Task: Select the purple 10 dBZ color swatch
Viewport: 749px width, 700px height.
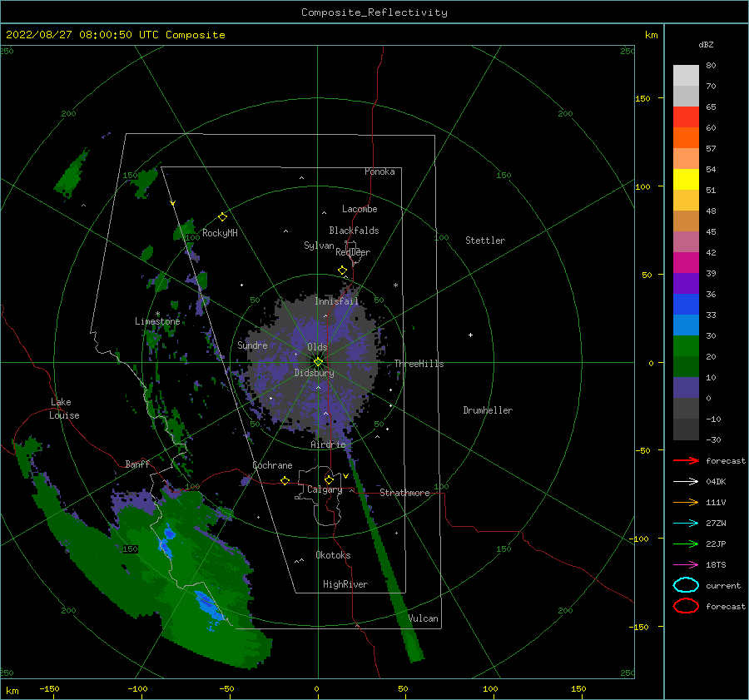Action: coord(686,387)
